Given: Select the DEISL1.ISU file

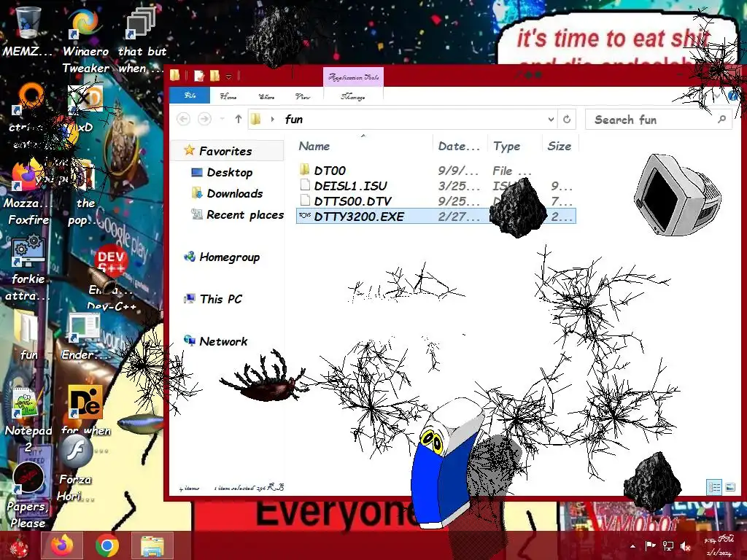Looking at the screenshot, I should point(436,186).
